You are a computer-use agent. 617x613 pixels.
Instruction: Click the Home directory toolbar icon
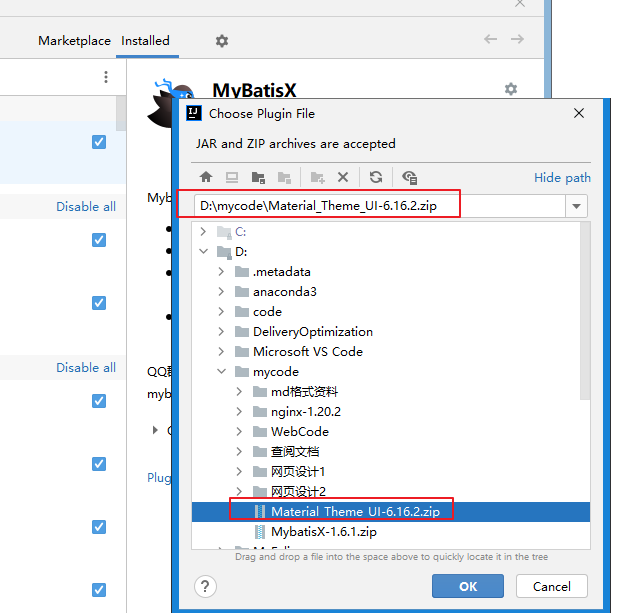tap(206, 177)
